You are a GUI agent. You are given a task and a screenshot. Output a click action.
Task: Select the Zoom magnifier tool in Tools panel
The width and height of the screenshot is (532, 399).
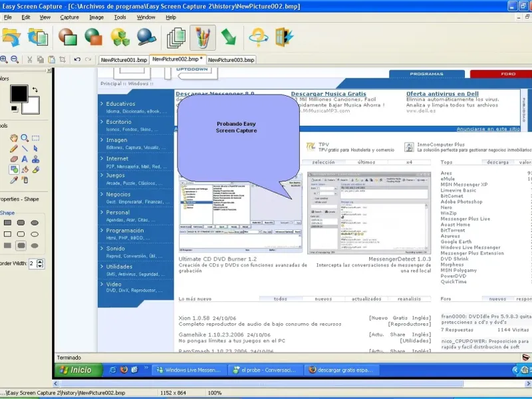pyautogui.click(x=25, y=138)
